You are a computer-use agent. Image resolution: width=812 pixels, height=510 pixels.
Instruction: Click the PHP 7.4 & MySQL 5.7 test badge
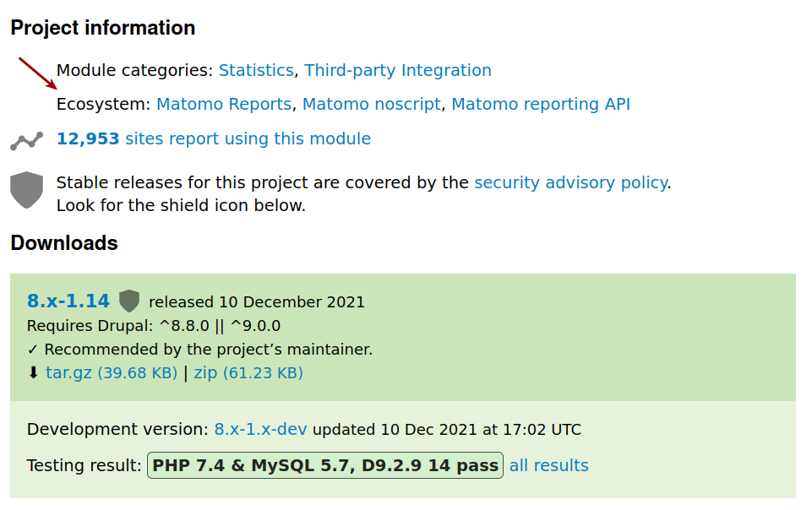325,465
